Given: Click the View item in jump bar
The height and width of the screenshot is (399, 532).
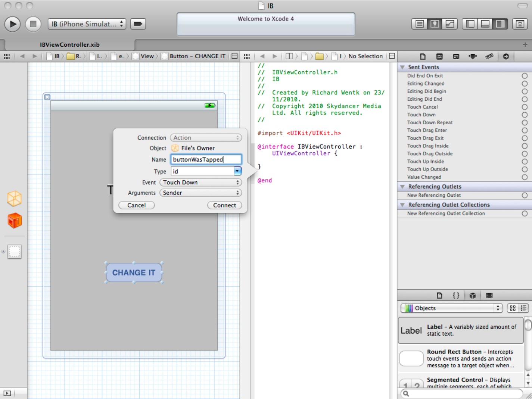Looking at the screenshot, I should point(143,56).
